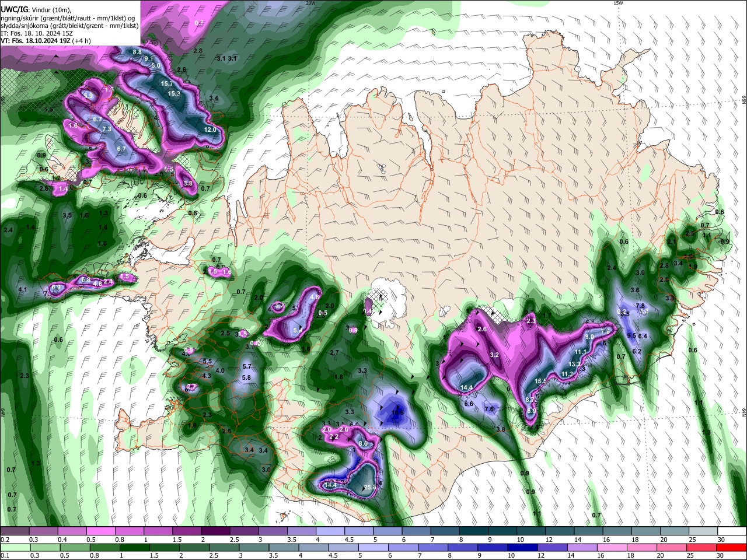Click the 6.6 precipitation value
The image size is (747, 560).
tap(469, 404)
